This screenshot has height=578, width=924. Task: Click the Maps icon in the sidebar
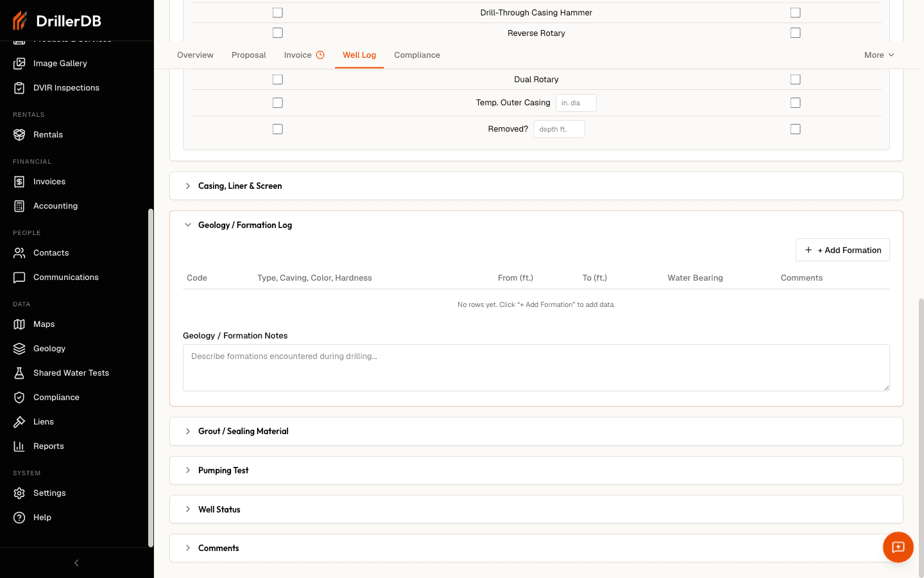(19, 324)
